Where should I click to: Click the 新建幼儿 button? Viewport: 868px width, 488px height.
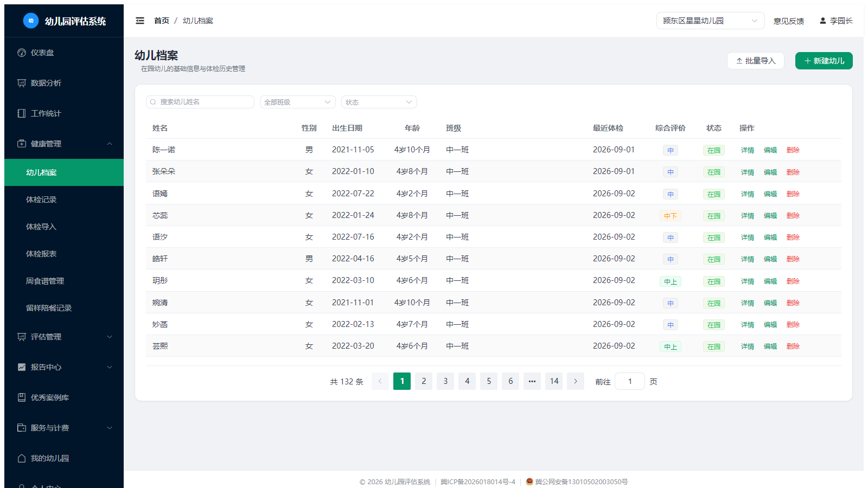[824, 61]
